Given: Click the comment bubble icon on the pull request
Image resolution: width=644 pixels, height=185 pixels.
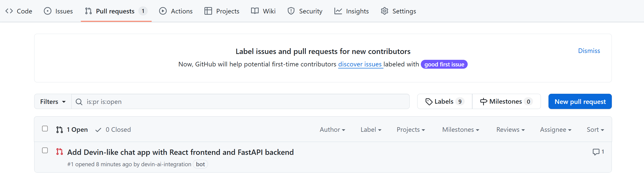Looking at the screenshot, I should pyautogui.click(x=596, y=152).
